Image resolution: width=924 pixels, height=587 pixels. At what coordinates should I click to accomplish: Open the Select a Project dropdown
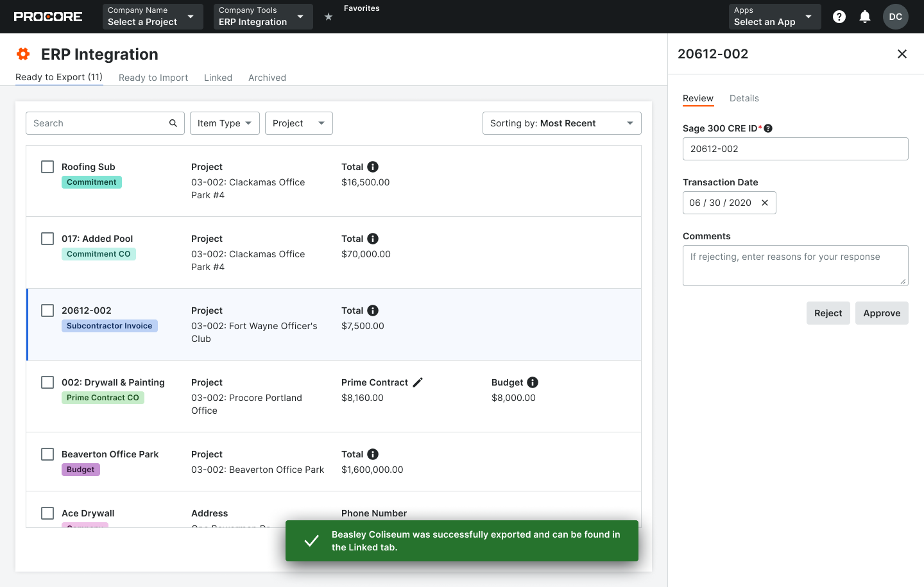[153, 17]
